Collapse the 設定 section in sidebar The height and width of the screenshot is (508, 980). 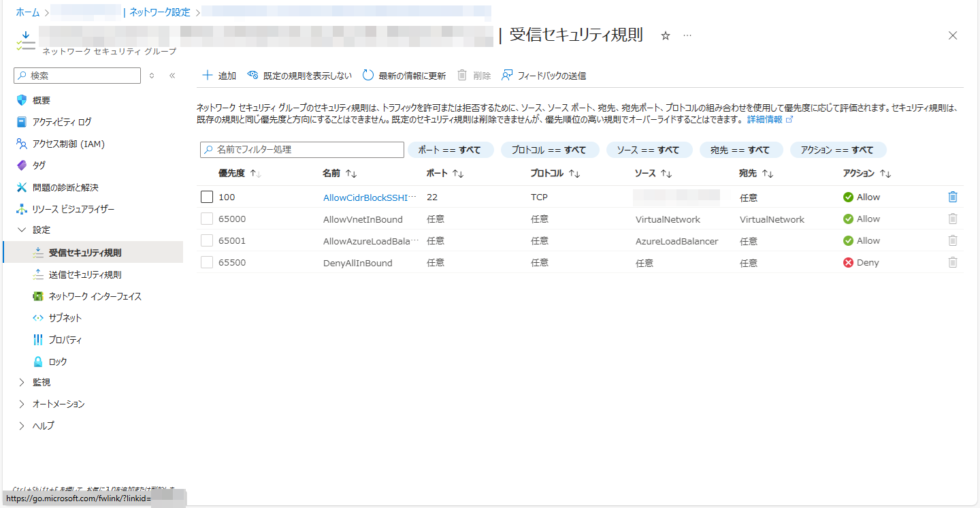coord(22,229)
